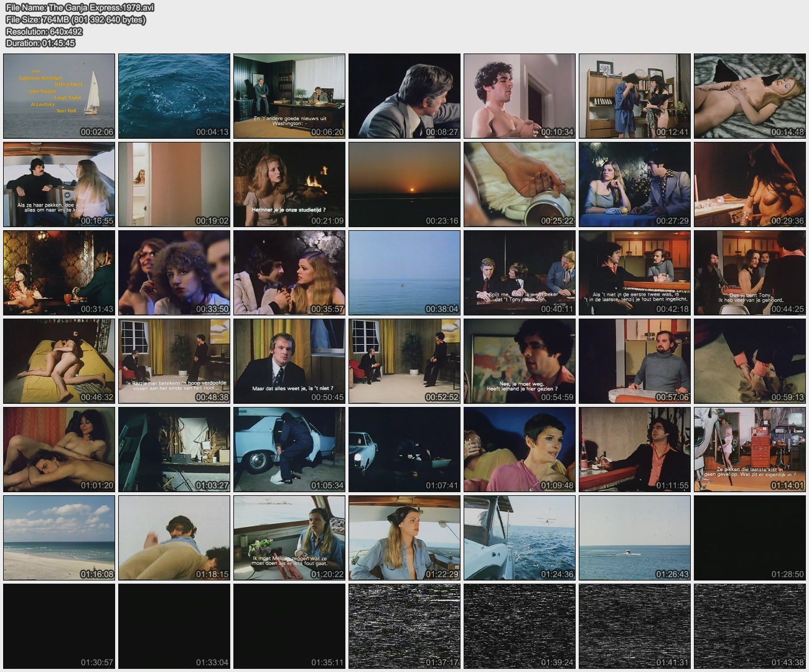Select the calm hazy sea frame at 00:38:04

click(x=404, y=273)
